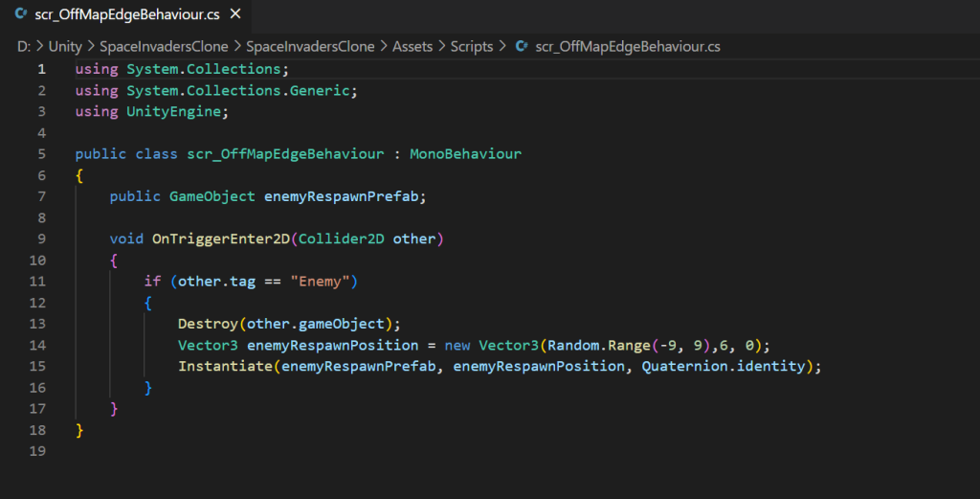980x499 pixels.
Task: Click line number 13 in the gutter
Action: [38, 323]
